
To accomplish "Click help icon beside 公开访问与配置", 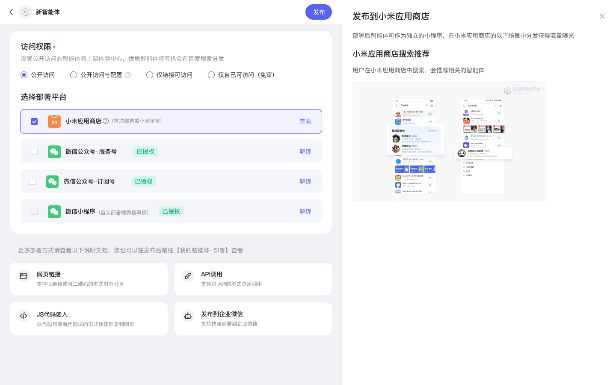I will pos(128,75).
